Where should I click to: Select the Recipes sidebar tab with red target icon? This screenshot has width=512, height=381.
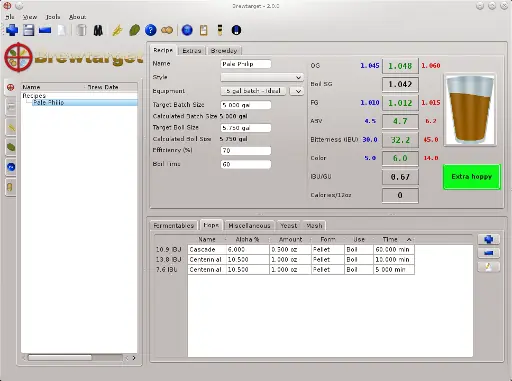point(11,87)
